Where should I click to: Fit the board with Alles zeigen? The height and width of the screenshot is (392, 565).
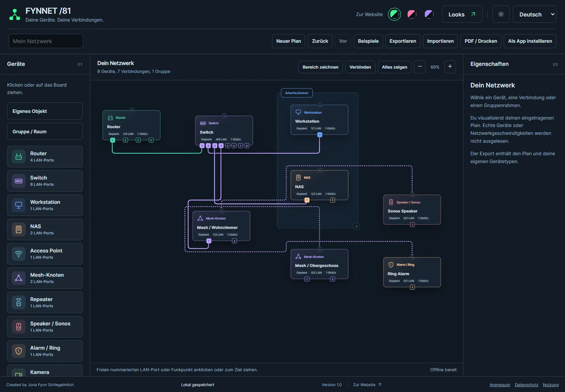coord(395,67)
